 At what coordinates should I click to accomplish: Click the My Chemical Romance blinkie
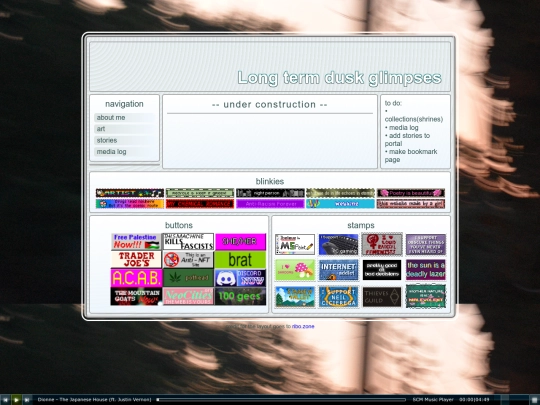pos(200,204)
